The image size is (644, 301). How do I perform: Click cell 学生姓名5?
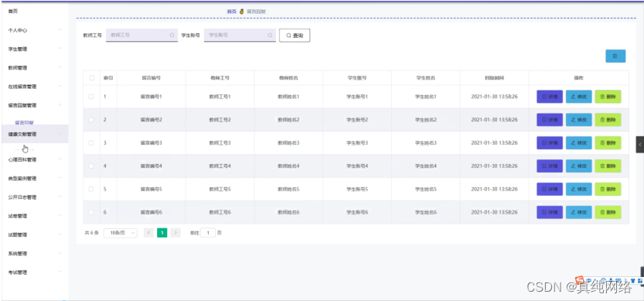click(426, 189)
